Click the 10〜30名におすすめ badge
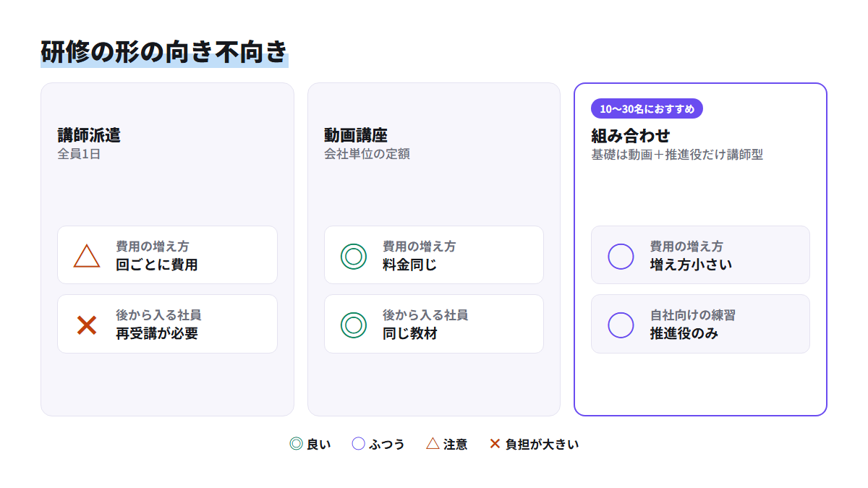868x488 pixels. (x=647, y=108)
